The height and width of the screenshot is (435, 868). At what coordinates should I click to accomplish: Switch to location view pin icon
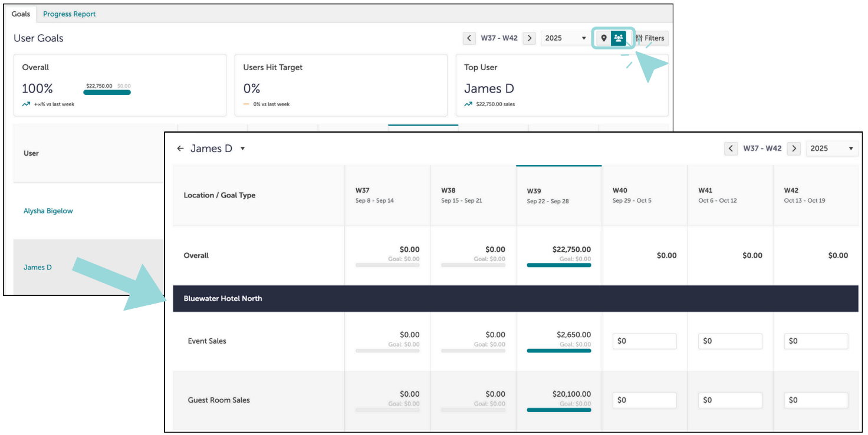point(603,38)
